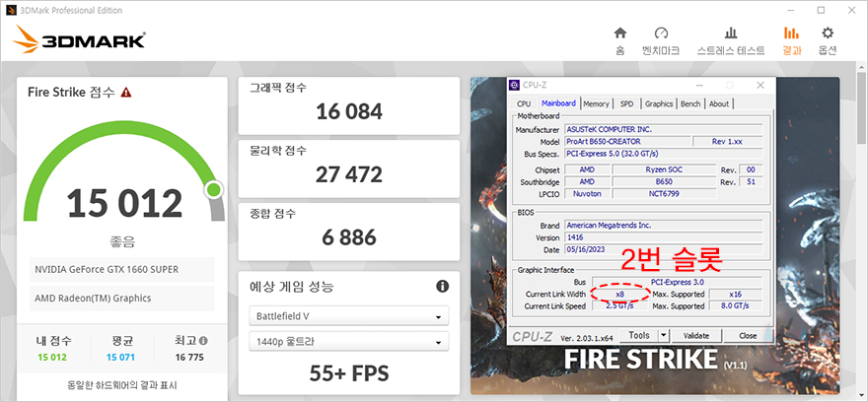
Task: Click the Tools button in CPU-Z
Action: tap(639, 335)
